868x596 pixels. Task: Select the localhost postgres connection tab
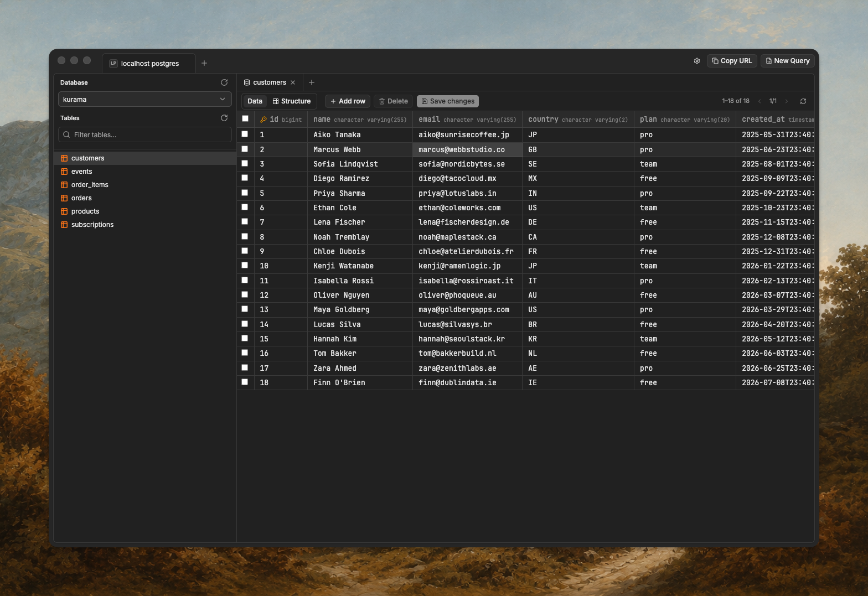(148, 63)
